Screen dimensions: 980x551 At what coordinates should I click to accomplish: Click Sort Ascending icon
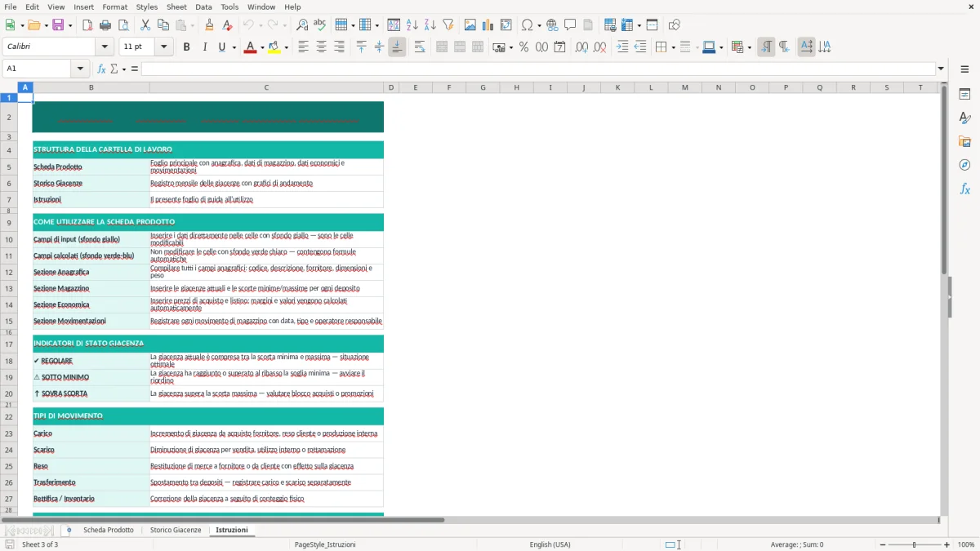(x=412, y=25)
